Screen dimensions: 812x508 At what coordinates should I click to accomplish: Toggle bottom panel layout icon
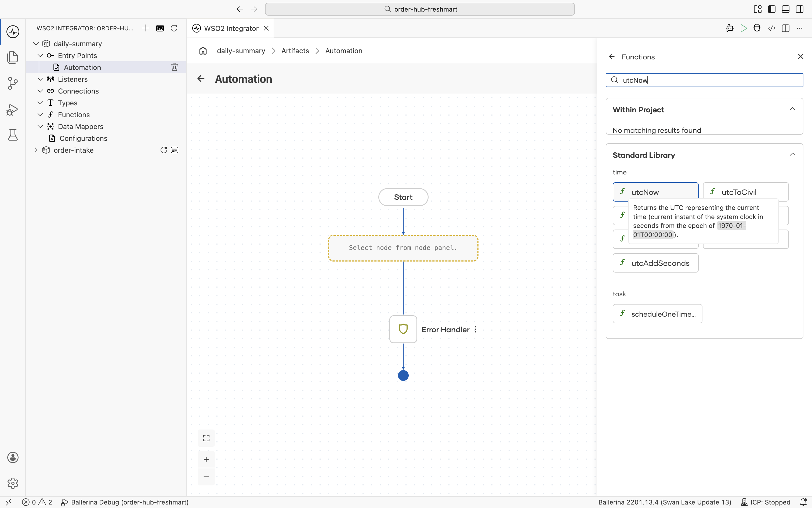point(785,9)
